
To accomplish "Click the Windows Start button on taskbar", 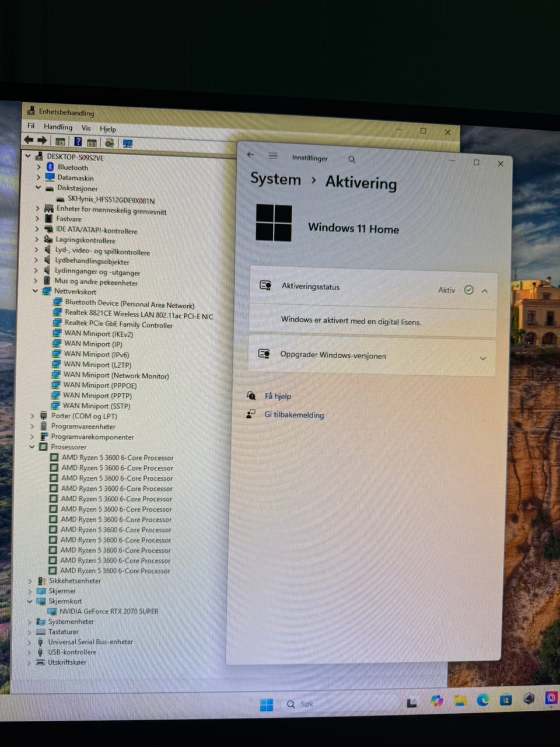I will [267, 704].
